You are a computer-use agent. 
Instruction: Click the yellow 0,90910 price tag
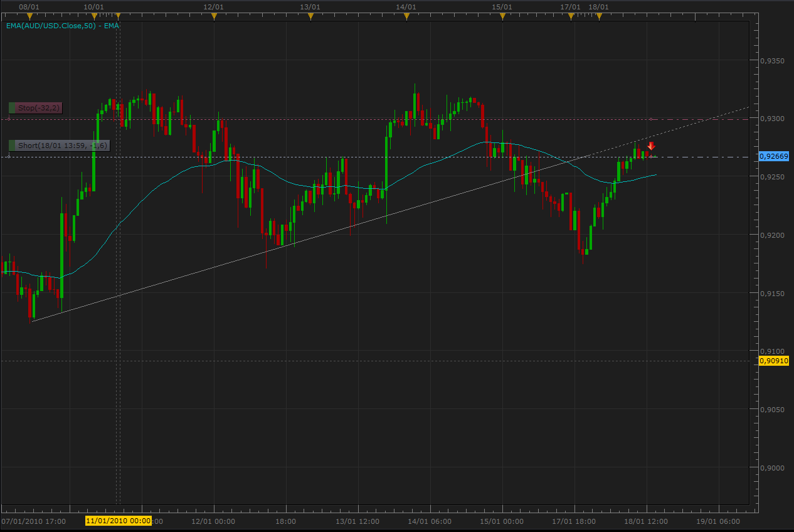pos(774,361)
